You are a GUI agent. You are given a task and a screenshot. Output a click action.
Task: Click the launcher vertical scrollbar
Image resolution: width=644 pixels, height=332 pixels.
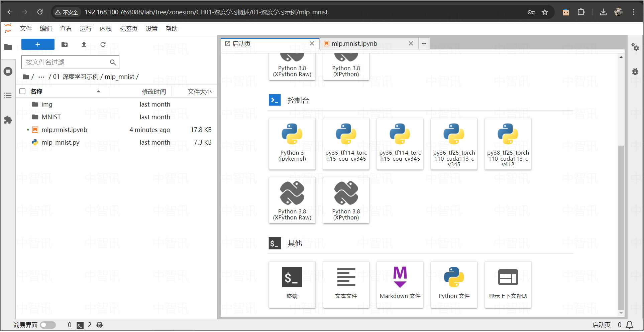point(621,227)
